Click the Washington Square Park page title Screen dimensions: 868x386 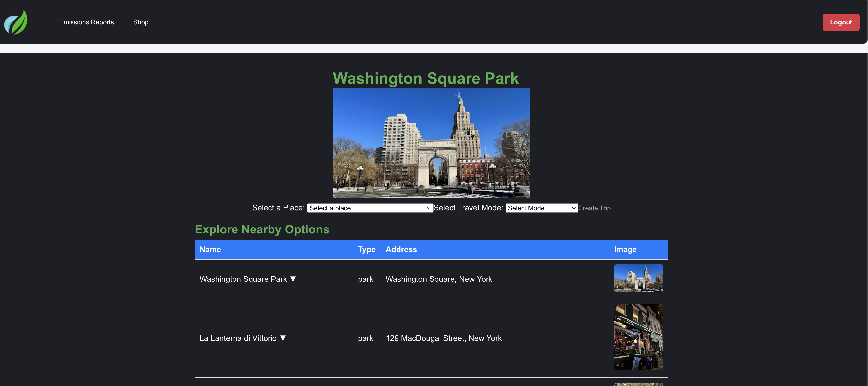coord(426,78)
